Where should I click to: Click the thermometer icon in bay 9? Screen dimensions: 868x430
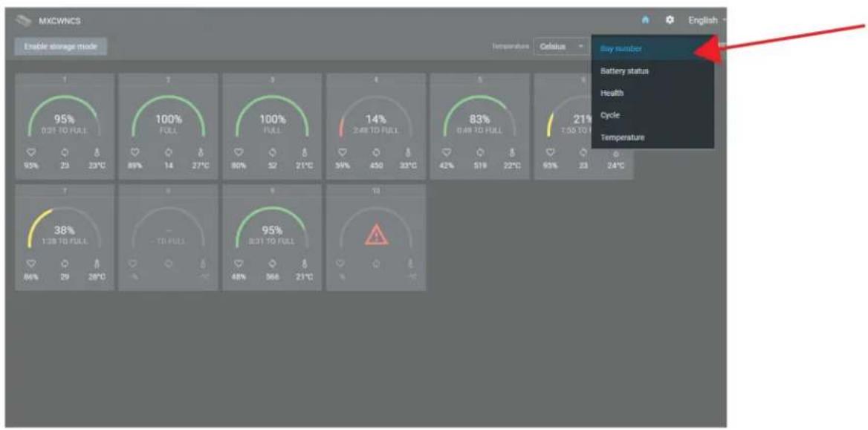click(x=305, y=264)
